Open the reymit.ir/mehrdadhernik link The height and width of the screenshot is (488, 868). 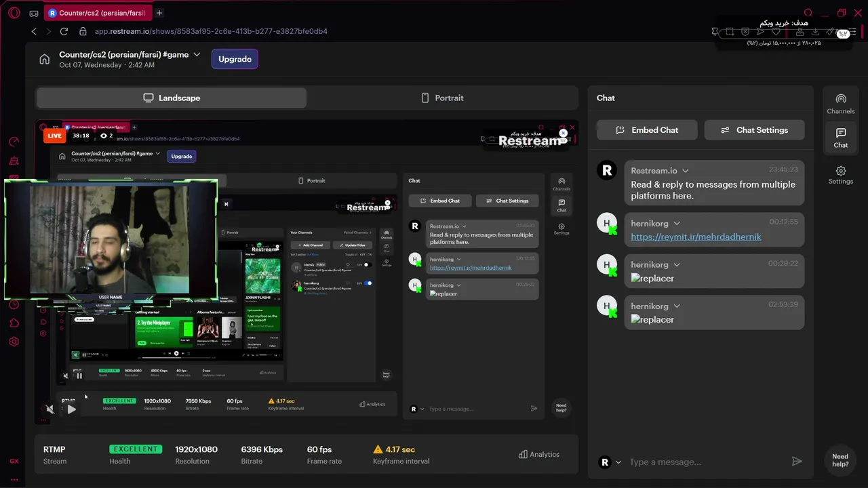[x=696, y=237]
